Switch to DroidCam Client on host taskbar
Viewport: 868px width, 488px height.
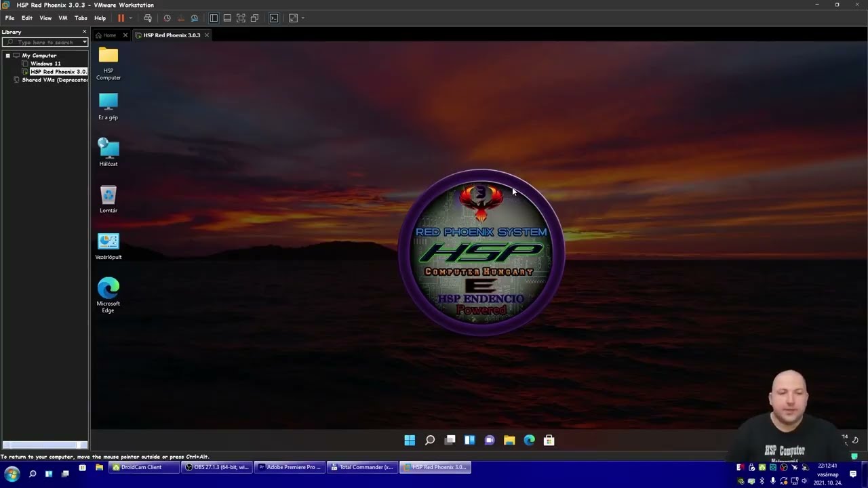pyautogui.click(x=142, y=467)
